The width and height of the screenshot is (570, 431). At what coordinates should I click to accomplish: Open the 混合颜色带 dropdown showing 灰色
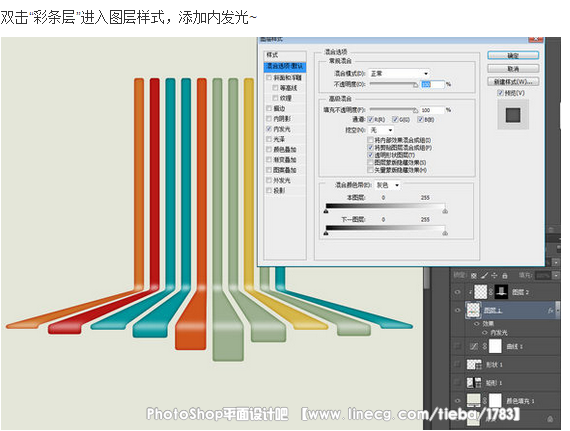point(388,185)
